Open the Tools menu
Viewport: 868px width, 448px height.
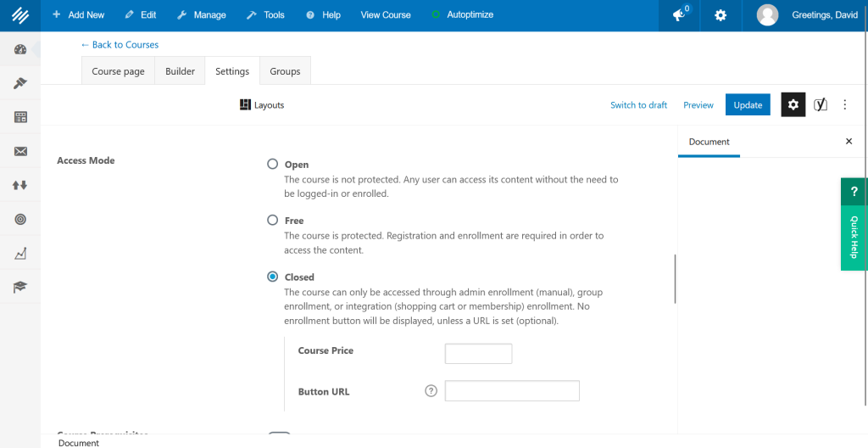[x=265, y=15]
